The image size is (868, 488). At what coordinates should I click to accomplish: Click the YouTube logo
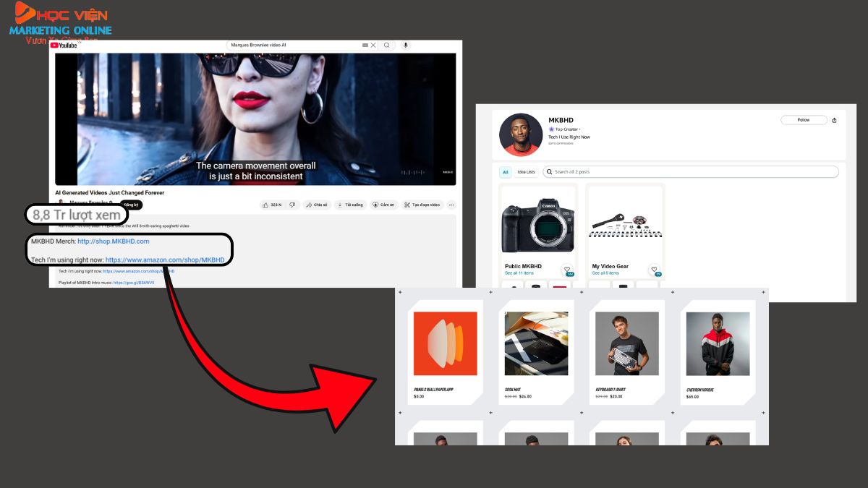pyautogui.click(x=64, y=46)
